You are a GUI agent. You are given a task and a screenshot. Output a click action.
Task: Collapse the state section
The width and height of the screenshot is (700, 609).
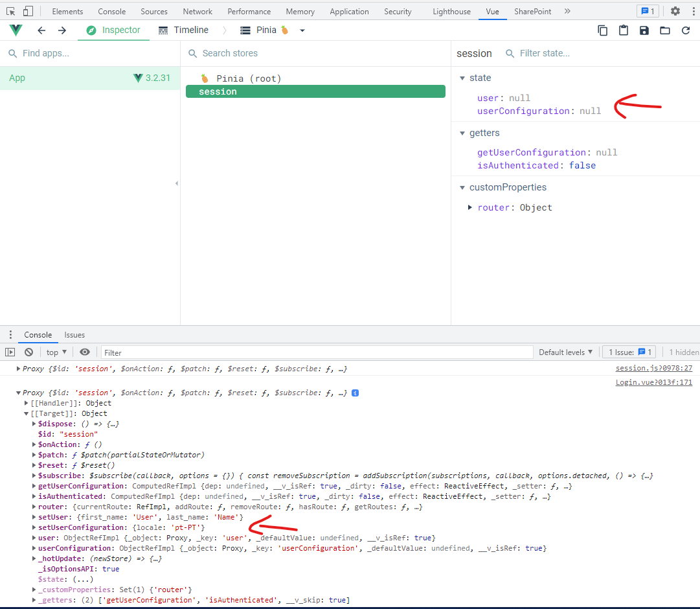coord(462,78)
